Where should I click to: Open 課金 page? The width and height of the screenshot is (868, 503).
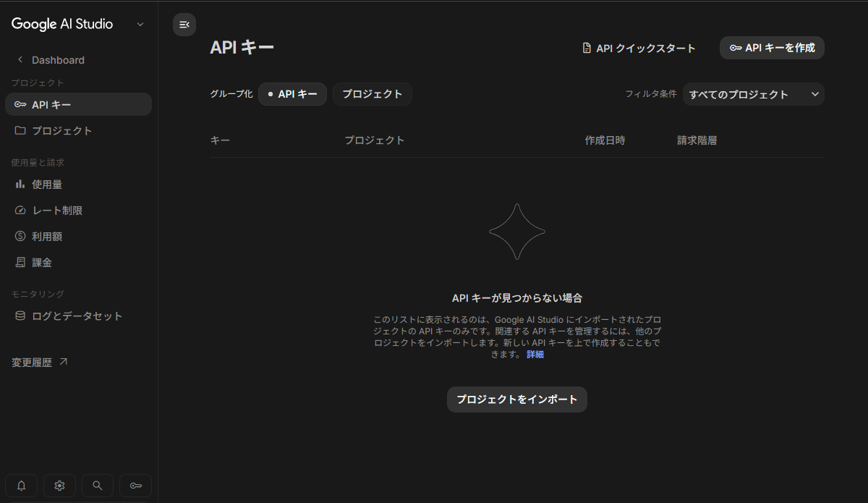coord(78,263)
